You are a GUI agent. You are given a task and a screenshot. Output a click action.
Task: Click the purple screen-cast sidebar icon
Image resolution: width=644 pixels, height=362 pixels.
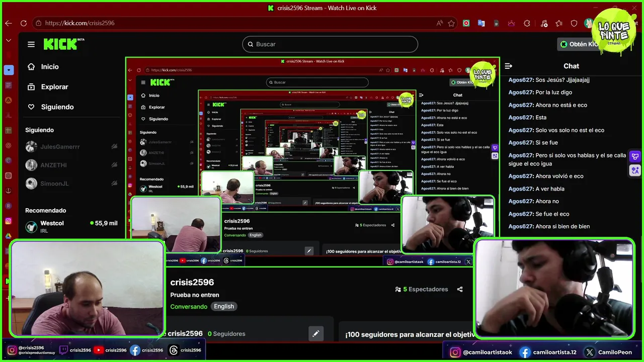pyautogui.click(x=635, y=157)
